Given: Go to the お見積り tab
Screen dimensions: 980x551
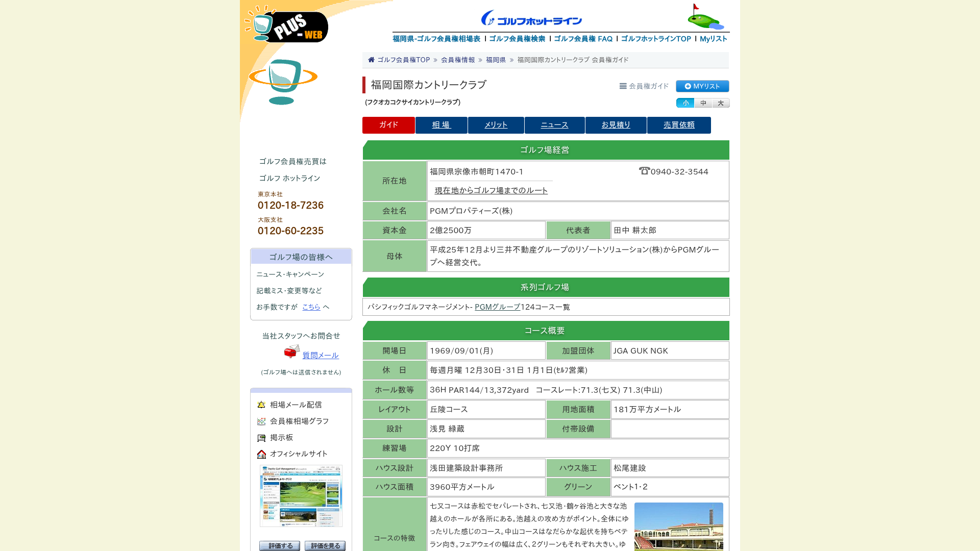Looking at the screenshot, I should tap(616, 125).
